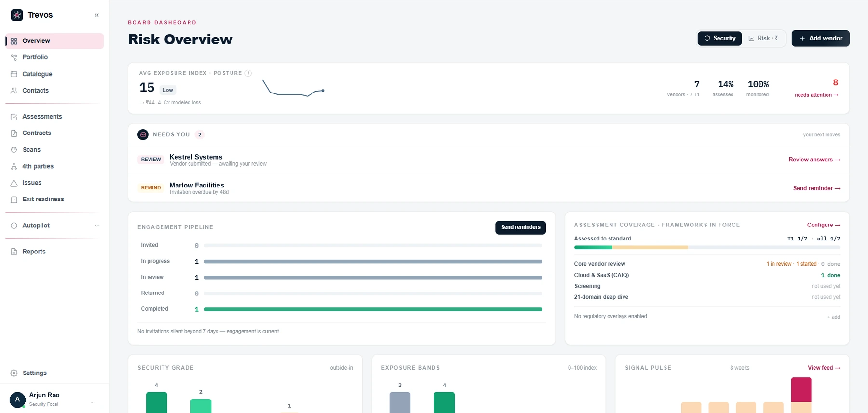Click the Kestrel Systems vendor name
This screenshot has height=413, width=868.
point(196,157)
